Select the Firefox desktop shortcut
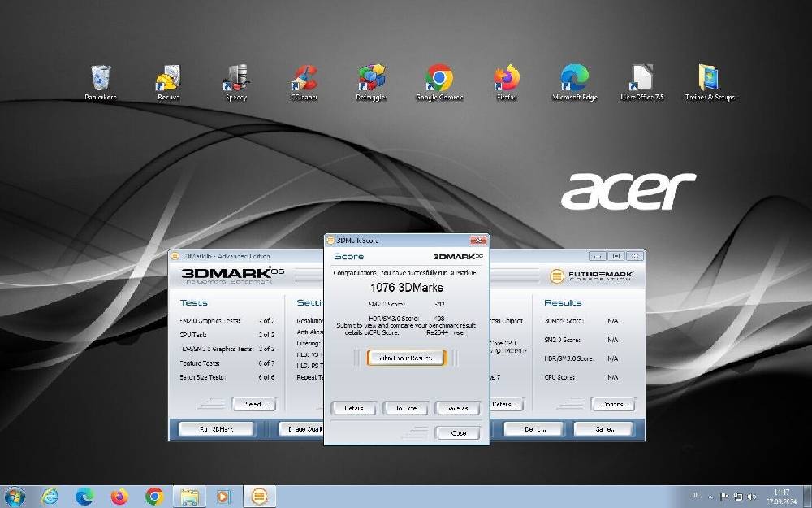Viewport: 812px width, 508px height. coord(507,82)
